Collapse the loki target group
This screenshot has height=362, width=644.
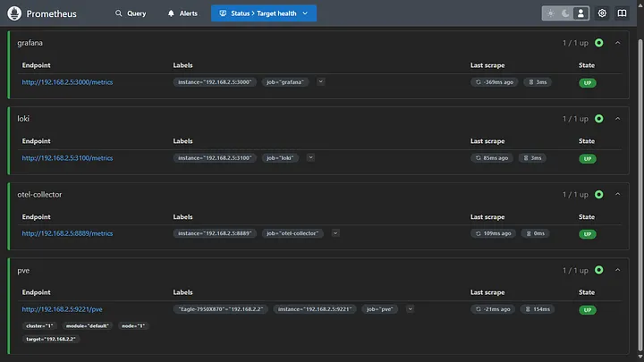(x=618, y=119)
